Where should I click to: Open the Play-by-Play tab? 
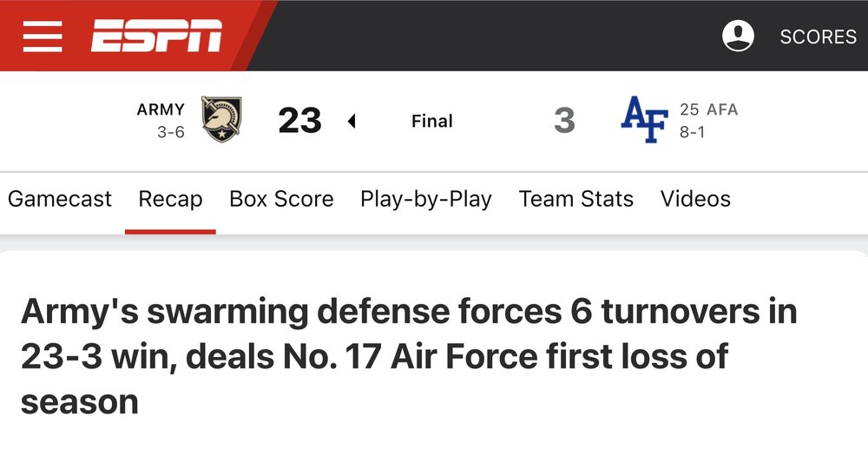[426, 199]
